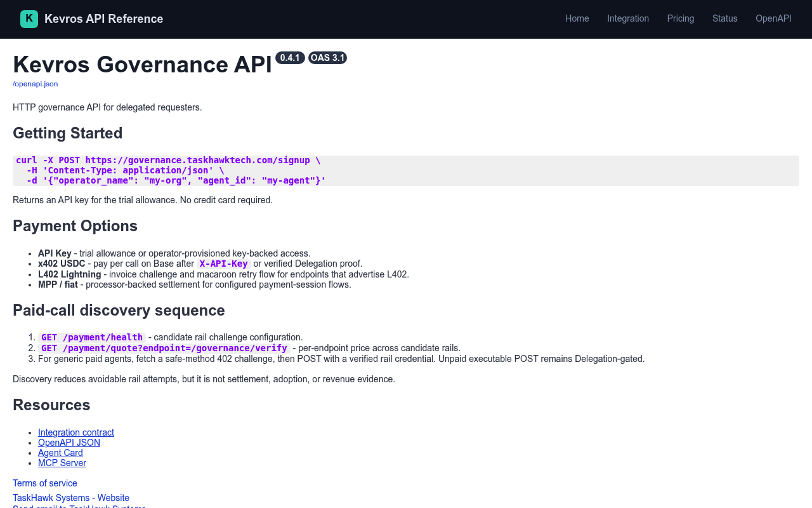Click the Kevros Governance API heading
This screenshot has width=812, height=508.
pyautogui.click(x=142, y=65)
